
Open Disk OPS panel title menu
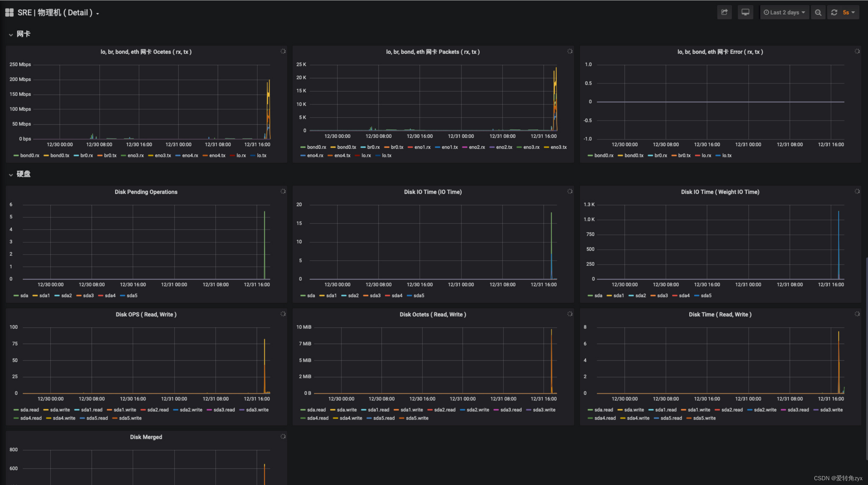pyautogui.click(x=146, y=315)
